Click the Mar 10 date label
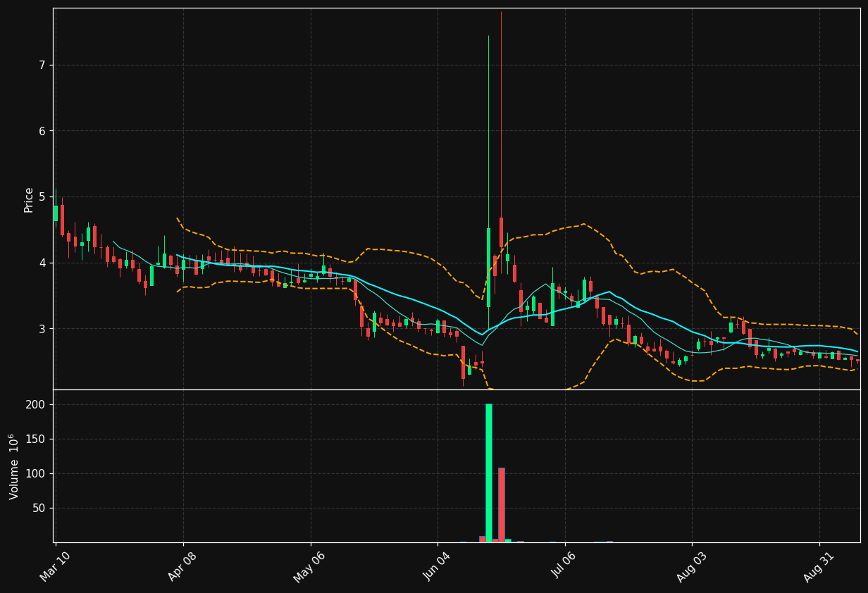868x593 pixels. [55, 566]
